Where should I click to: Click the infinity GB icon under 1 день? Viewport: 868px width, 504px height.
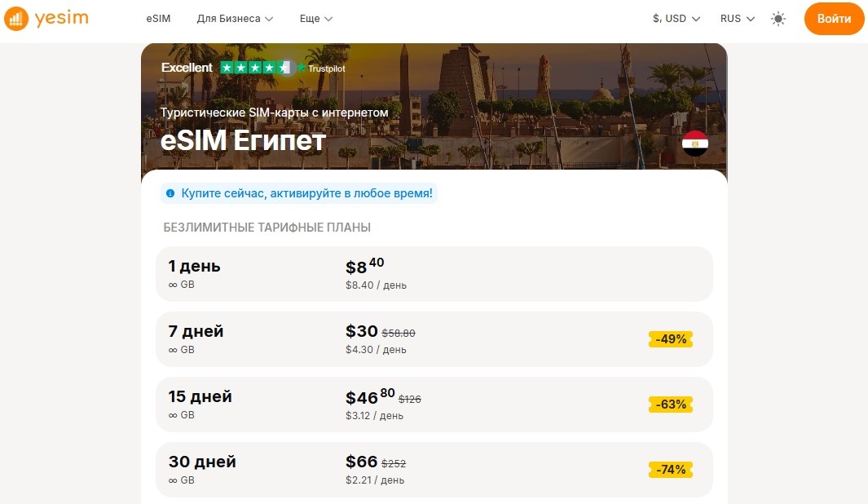(171, 284)
